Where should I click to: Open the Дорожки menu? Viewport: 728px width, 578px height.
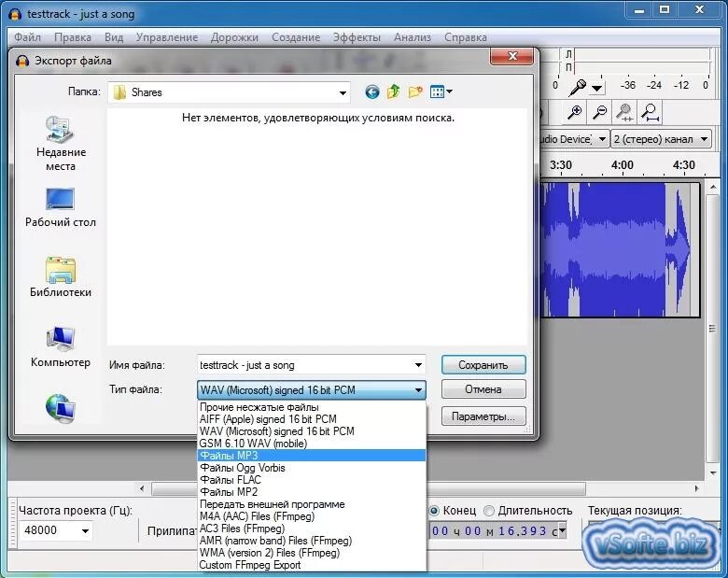[234, 37]
